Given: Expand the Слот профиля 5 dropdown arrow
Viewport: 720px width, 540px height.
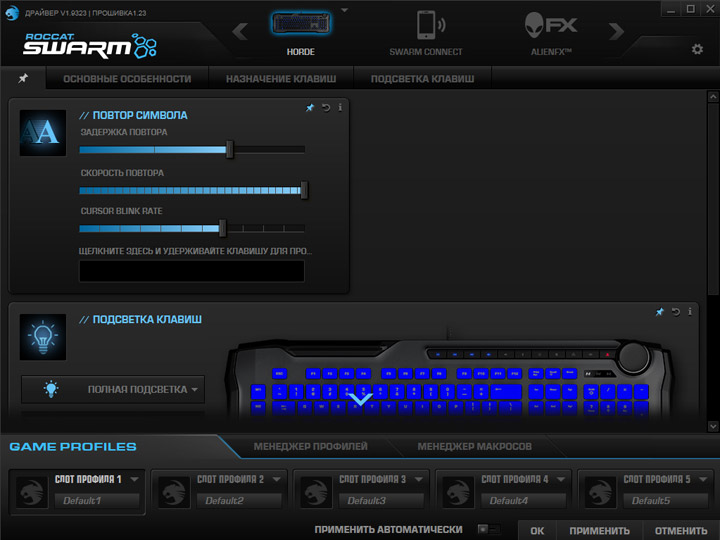Looking at the screenshot, I should point(703,479).
